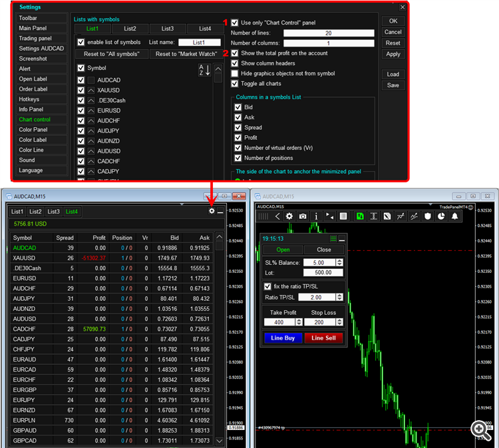The height and width of the screenshot is (448, 499).
Task: Select the single trend line icon
Action: point(401,216)
